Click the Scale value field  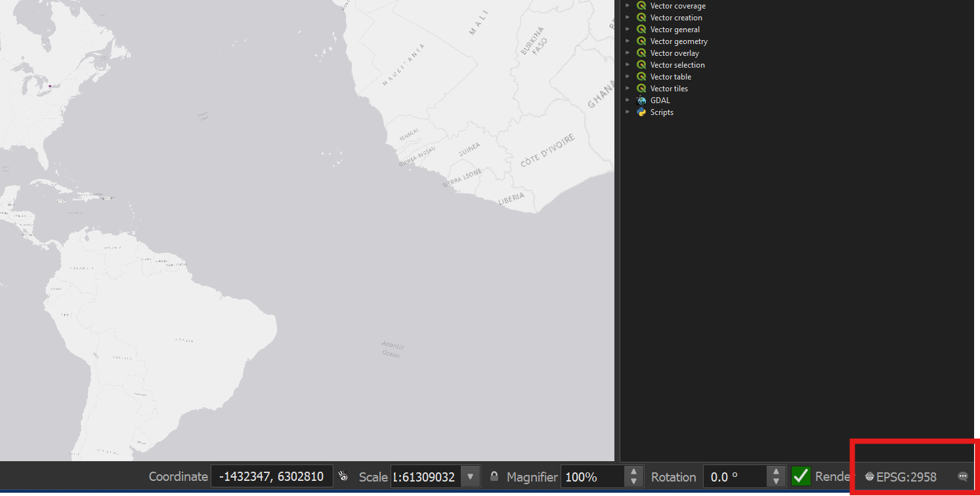pos(426,476)
